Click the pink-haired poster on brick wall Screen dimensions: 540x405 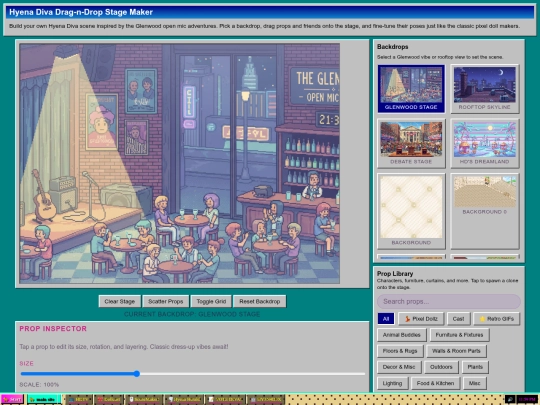(x=102, y=122)
